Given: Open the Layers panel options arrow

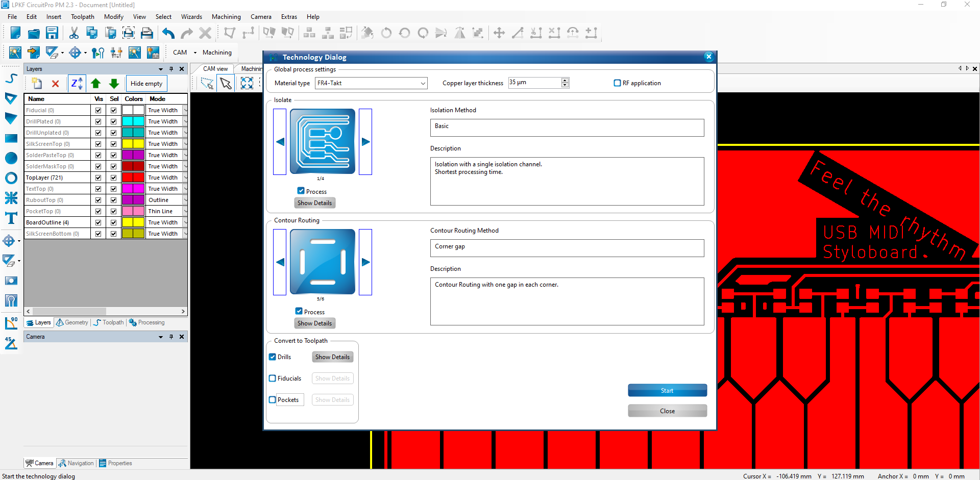Looking at the screenshot, I should [161, 69].
